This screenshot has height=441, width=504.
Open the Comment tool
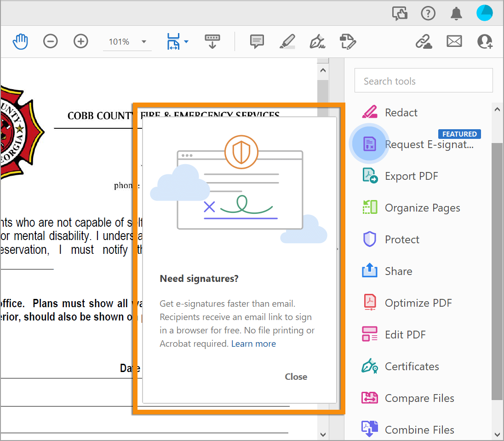(257, 41)
